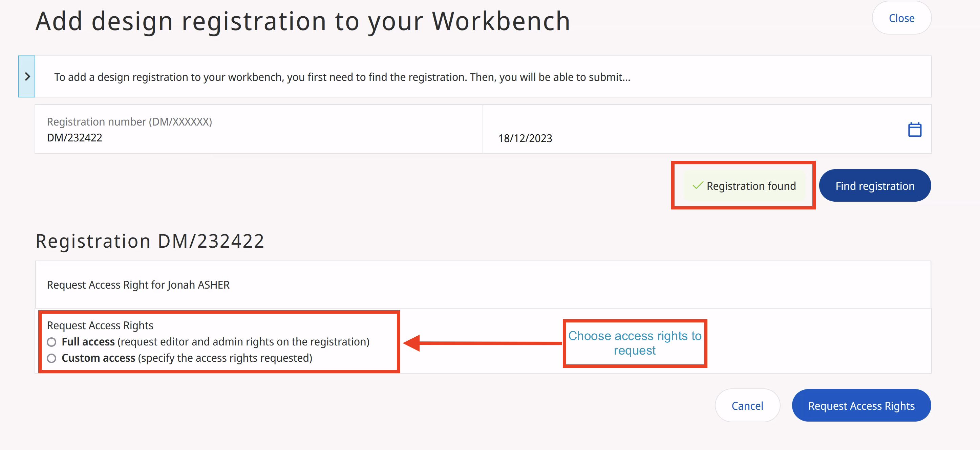This screenshot has width=980, height=450.
Task: Close the Add design registration dialog
Action: 901,18
